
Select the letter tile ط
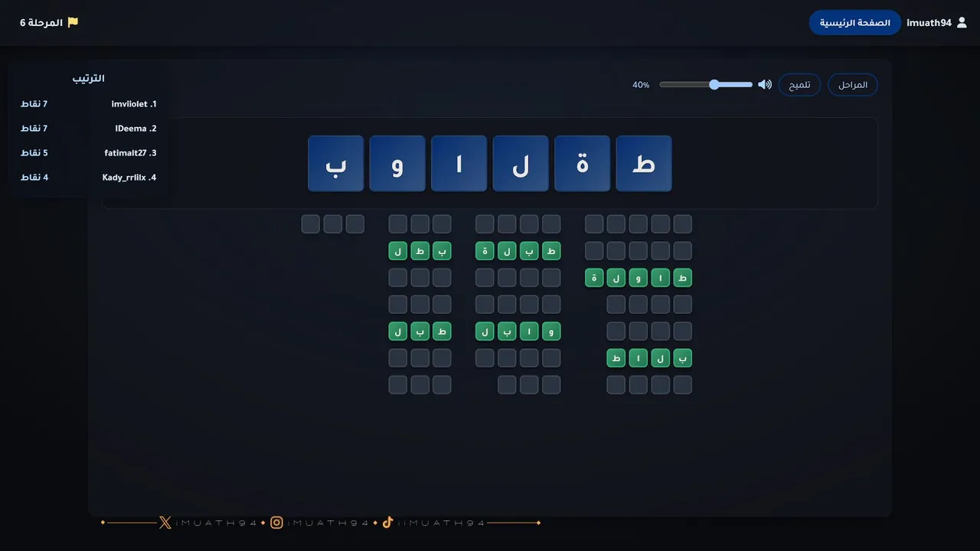point(644,164)
